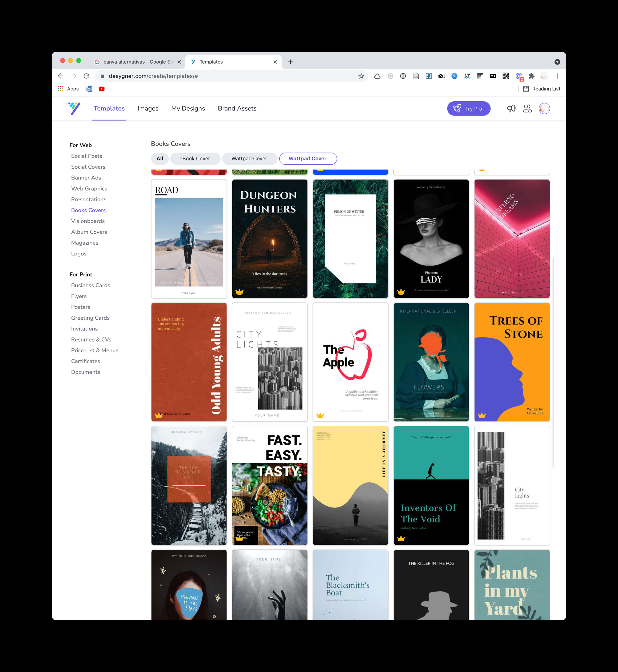Open the team members icon
Viewport: 618px width, 672px height.
click(527, 109)
